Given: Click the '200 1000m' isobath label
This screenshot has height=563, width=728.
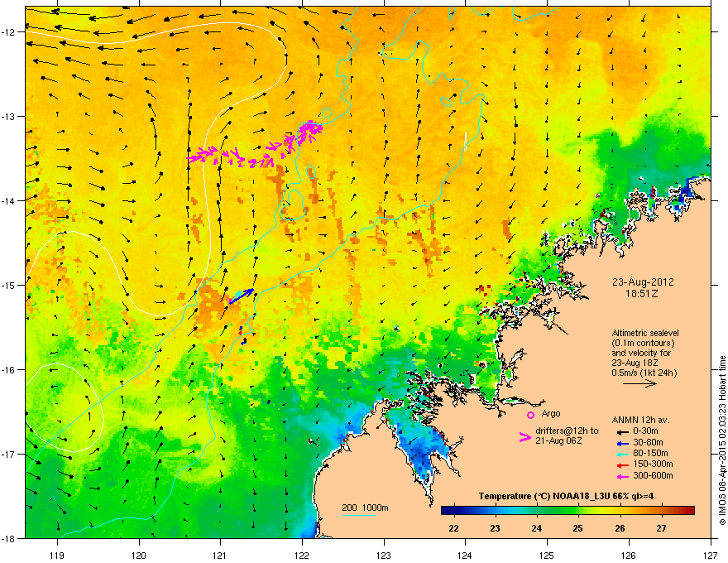Looking at the screenshot, I should coord(365,508).
